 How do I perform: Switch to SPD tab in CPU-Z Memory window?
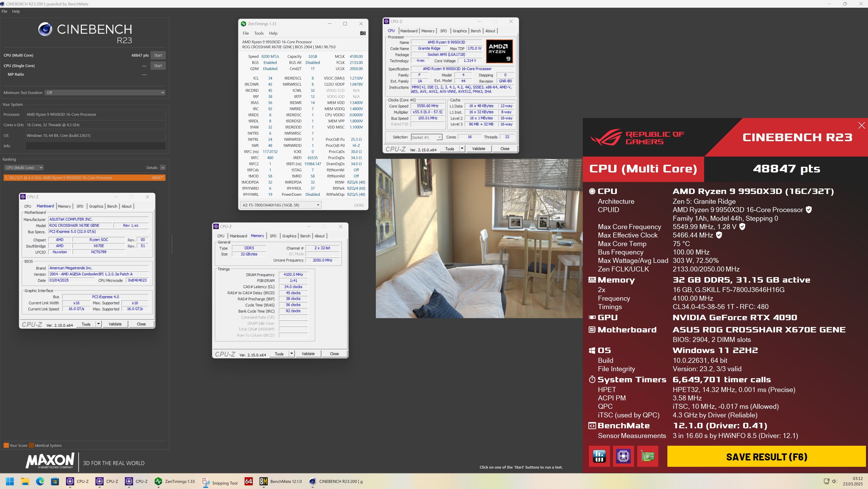tap(273, 236)
